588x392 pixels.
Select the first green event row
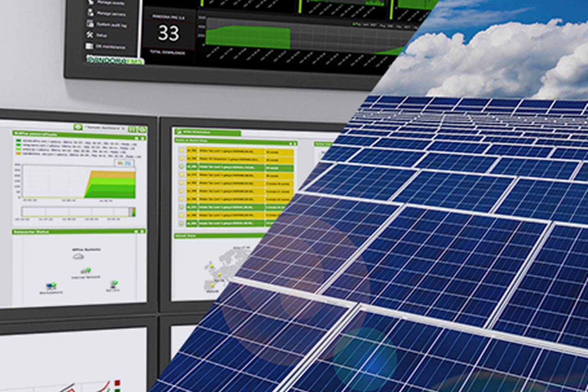(240, 167)
